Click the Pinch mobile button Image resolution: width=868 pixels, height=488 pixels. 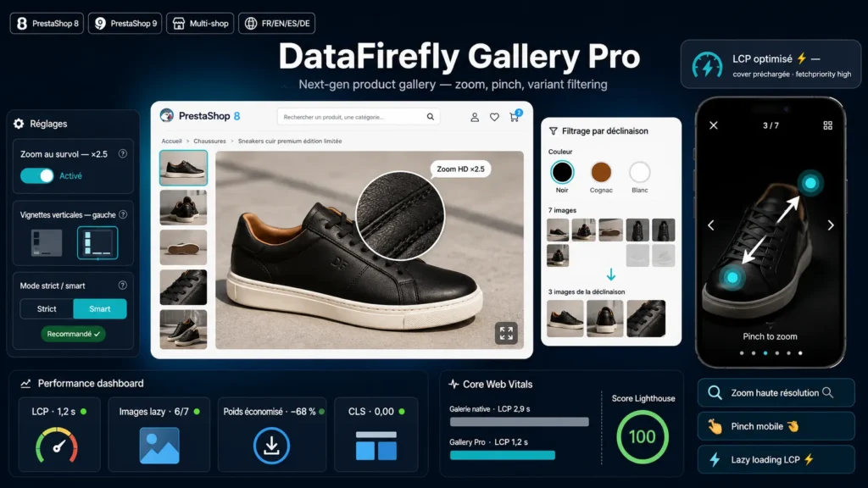[x=776, y=426]
